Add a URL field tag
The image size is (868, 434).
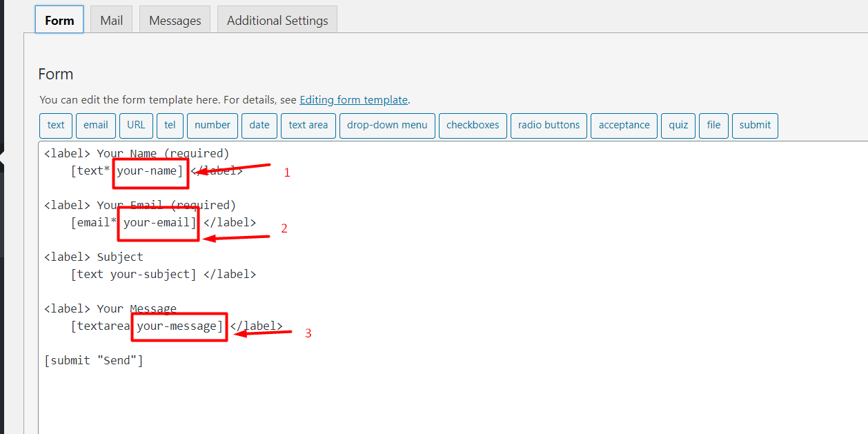click(136, 126)
